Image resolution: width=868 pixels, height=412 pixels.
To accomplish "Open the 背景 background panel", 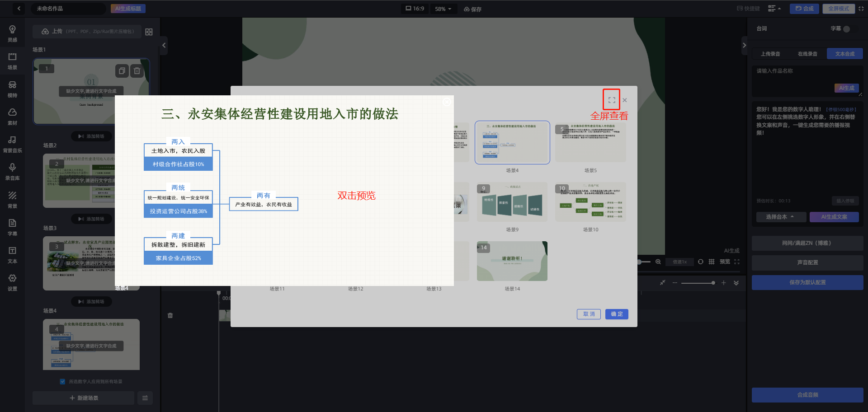I will 12,200.
